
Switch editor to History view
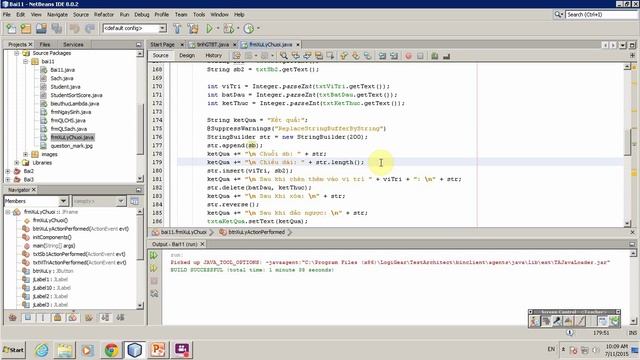(x=213, y=56)
